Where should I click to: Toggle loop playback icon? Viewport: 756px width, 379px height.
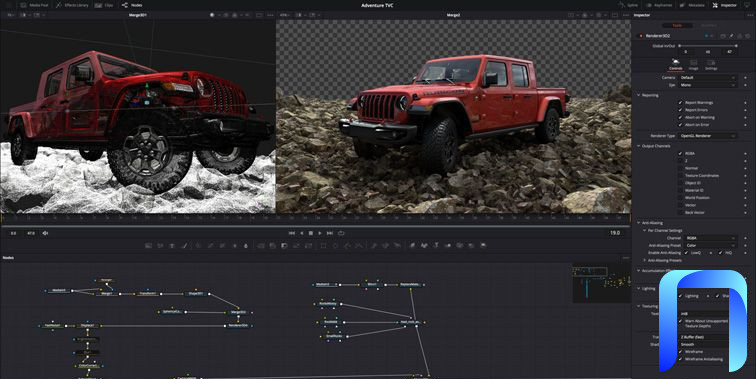341,233
